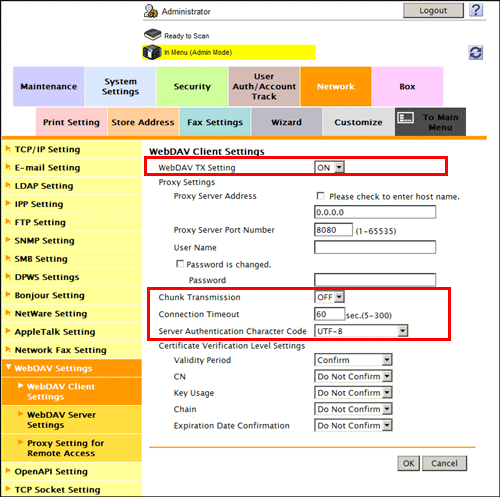Open Server Authentication Character Code dropdown
Image resolution: width=500 pixels, height=497 pixels.
click(361, 331)
